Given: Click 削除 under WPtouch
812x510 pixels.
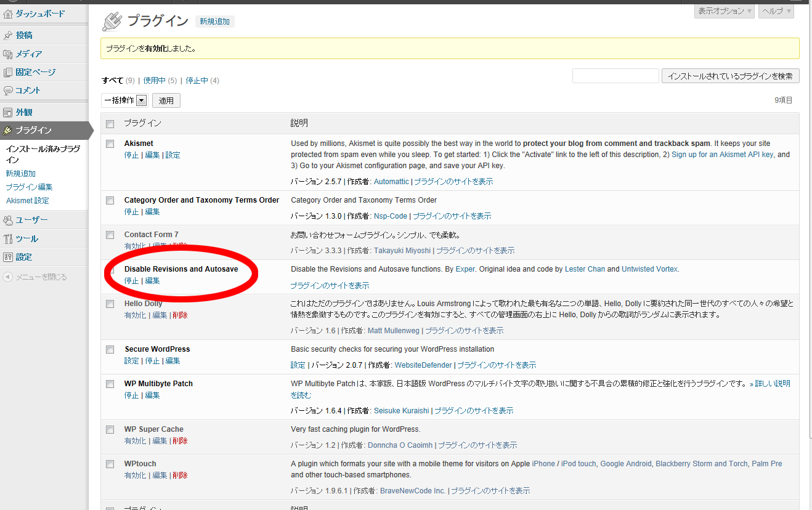Looking at the screenshot, I should [x=181, y=476].
